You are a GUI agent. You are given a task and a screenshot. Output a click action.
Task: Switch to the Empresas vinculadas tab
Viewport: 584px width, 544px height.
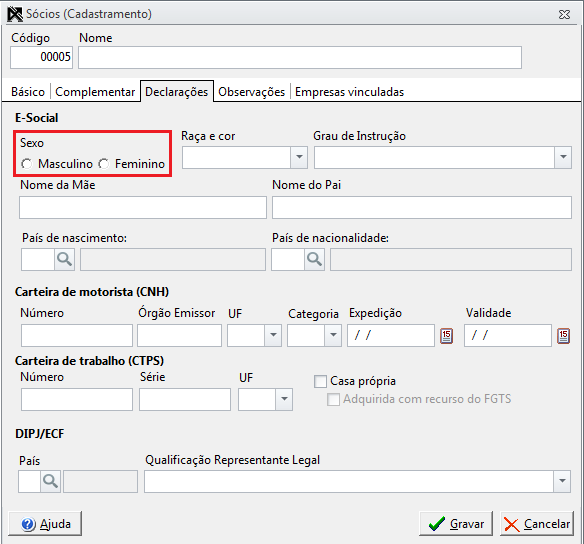349,92
